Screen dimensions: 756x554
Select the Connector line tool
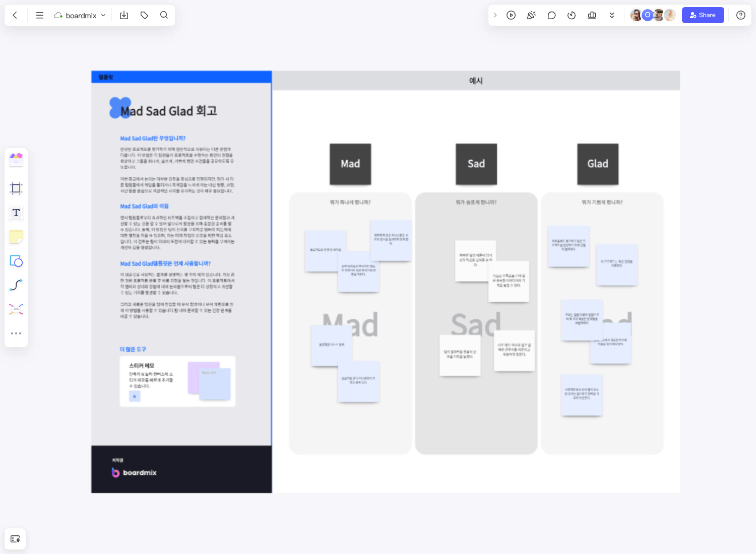coord(16,285)
